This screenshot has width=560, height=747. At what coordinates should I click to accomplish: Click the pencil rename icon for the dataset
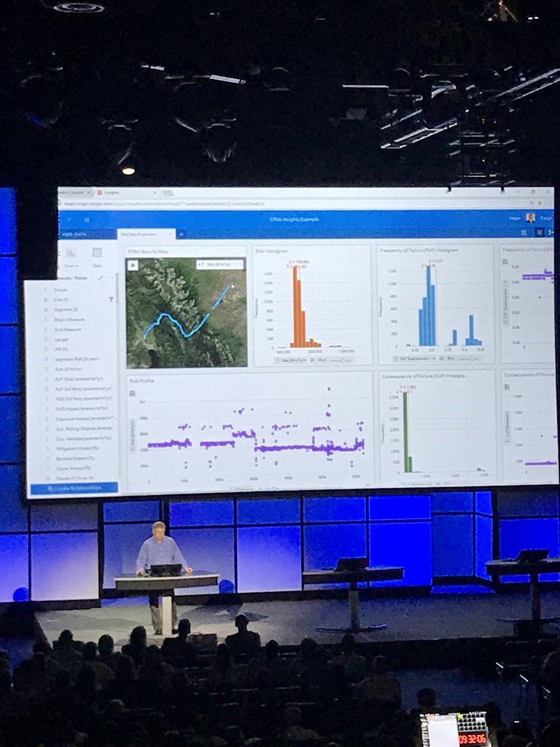pos(101,278)
